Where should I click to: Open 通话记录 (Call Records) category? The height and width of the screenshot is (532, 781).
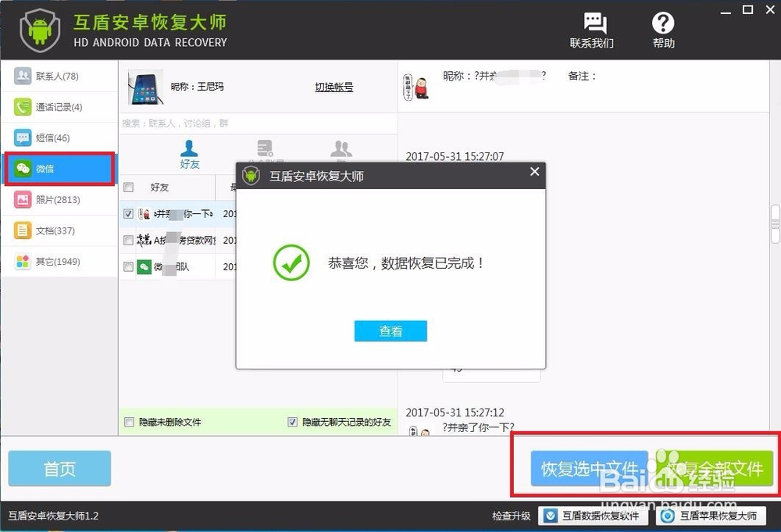47,106
